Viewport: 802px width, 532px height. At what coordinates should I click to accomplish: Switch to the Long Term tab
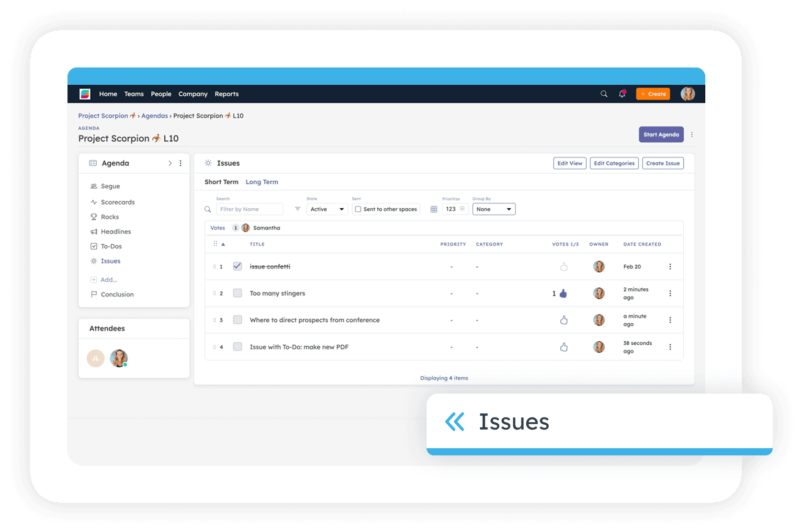pos(261,182)
